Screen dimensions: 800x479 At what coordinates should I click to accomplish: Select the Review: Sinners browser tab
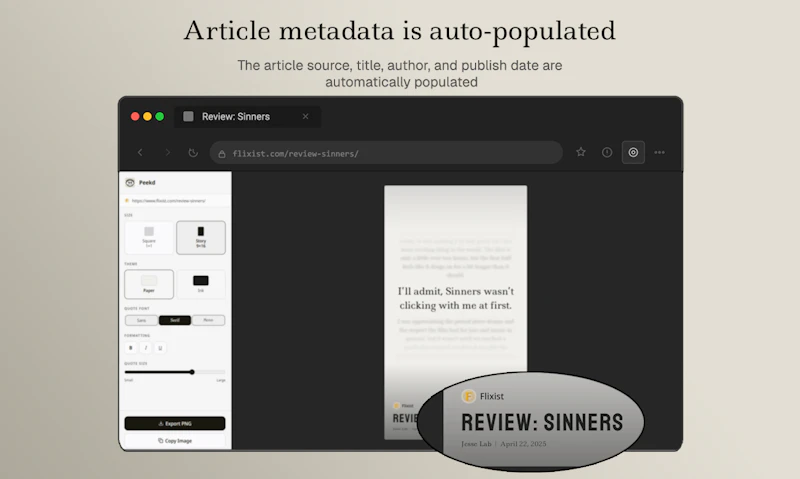coord(247,116)
